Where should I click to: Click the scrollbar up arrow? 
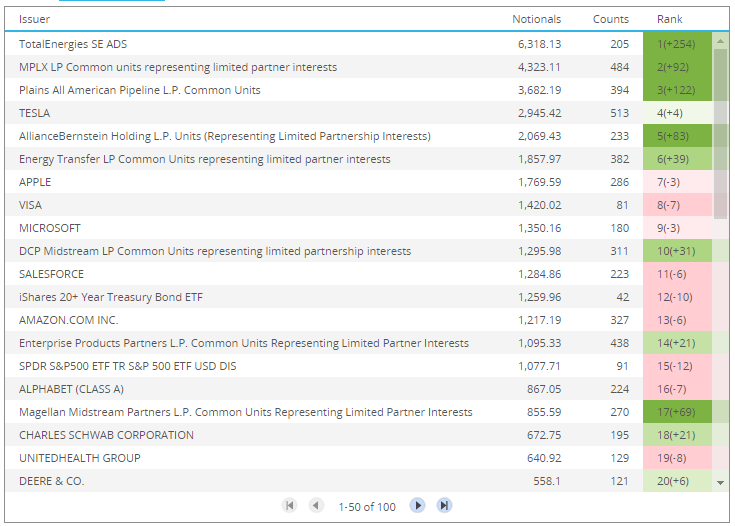720,42
